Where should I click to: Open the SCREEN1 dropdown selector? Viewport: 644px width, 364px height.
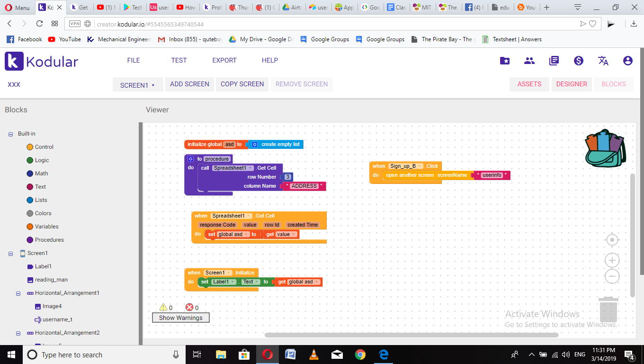[x=137, y=85]
